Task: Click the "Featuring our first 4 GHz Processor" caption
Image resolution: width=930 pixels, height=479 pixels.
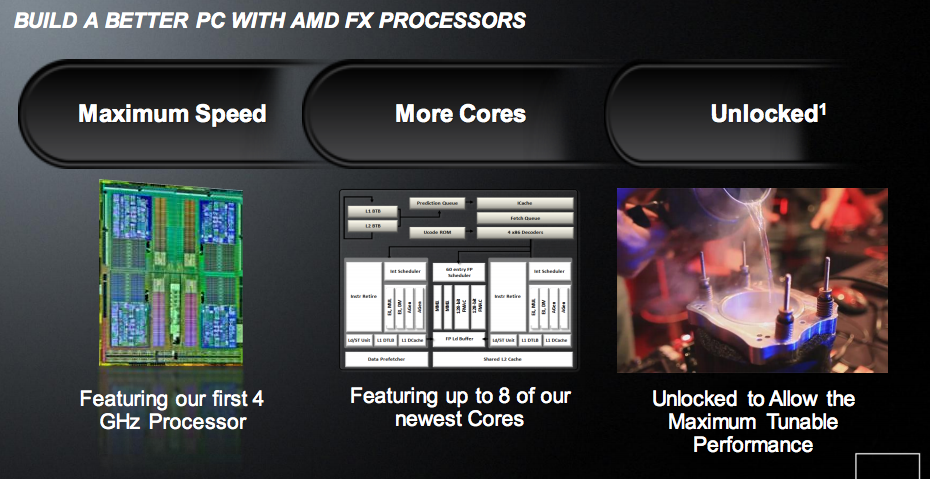Action: [172, 410]
